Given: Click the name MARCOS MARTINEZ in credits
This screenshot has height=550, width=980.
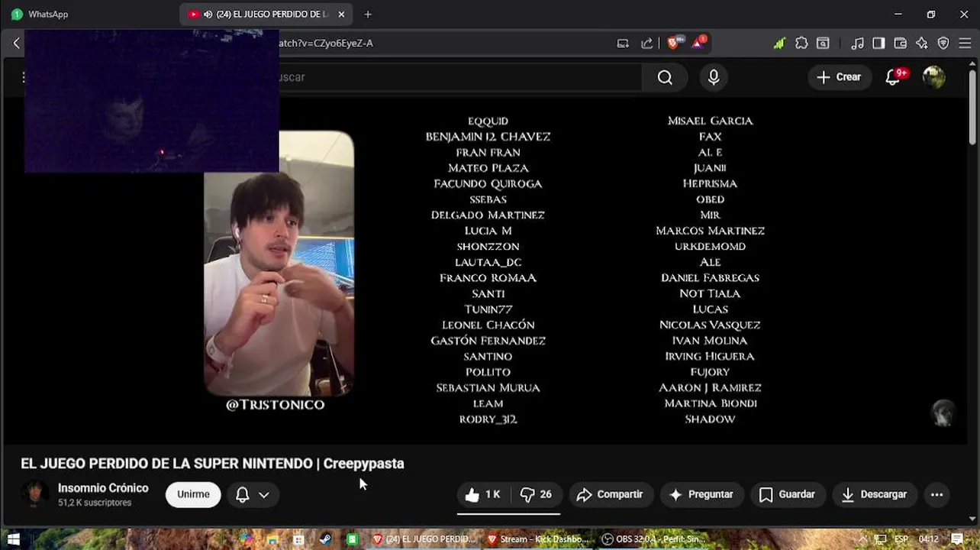Looking at the screenshot, I should click(710, 231).
